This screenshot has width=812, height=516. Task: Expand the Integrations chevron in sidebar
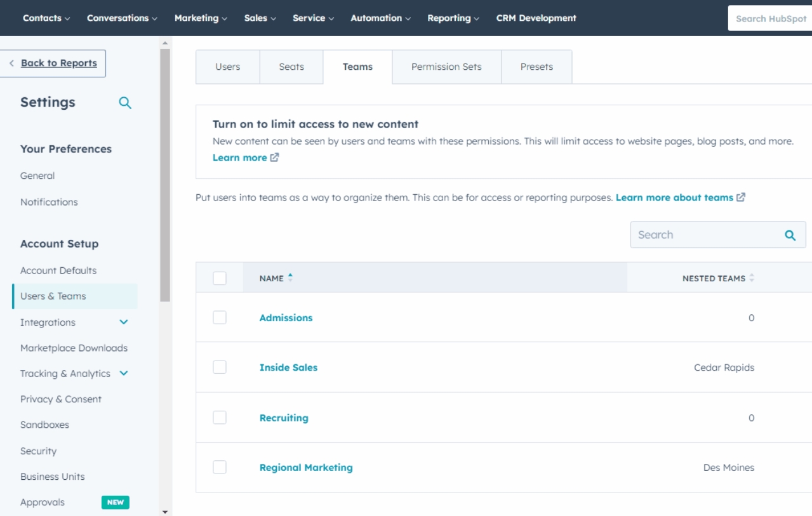[x=124, y=322]
